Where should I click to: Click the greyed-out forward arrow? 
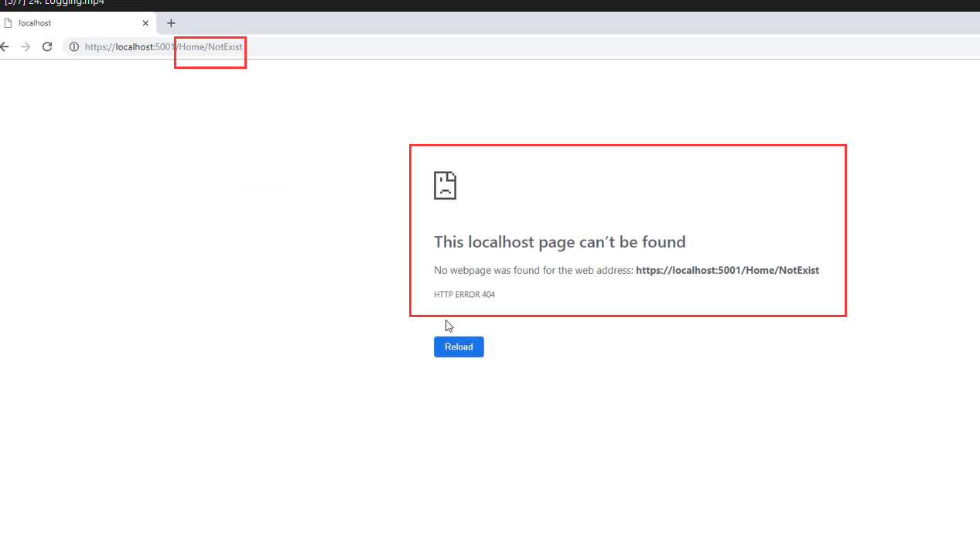(26, 46)
